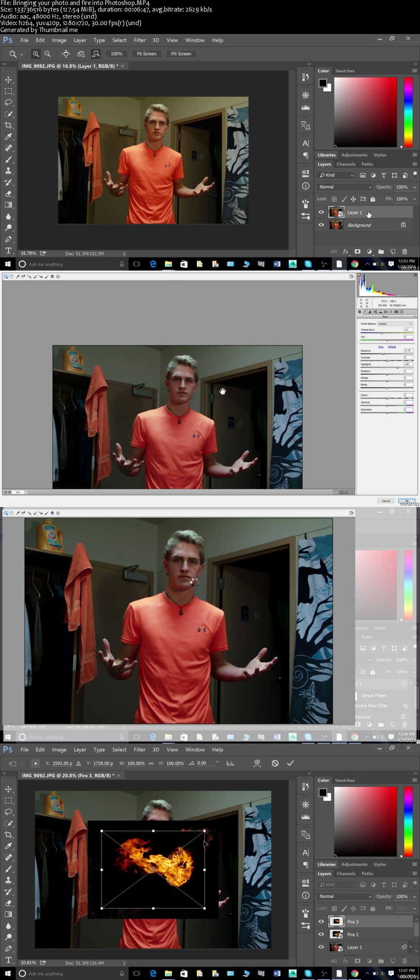Hide Layer 1 below the Fire 2 layer
420x980 pixels.
coord(321,947)
